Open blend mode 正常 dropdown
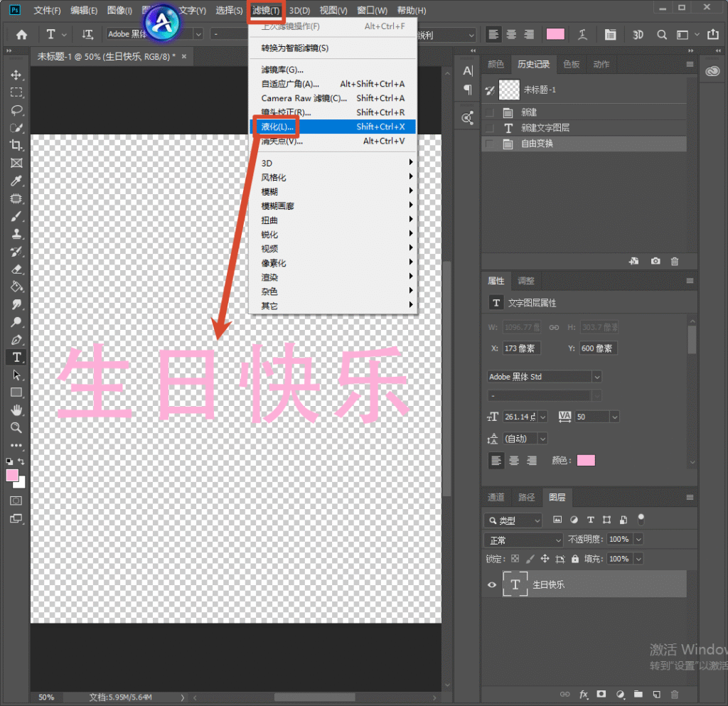The width and height of the screenshot is (728, 706). click(524, 540)
